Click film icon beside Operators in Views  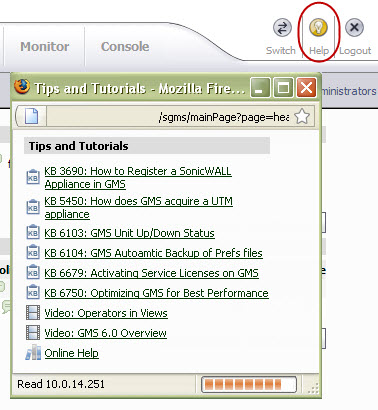[33, 313]
